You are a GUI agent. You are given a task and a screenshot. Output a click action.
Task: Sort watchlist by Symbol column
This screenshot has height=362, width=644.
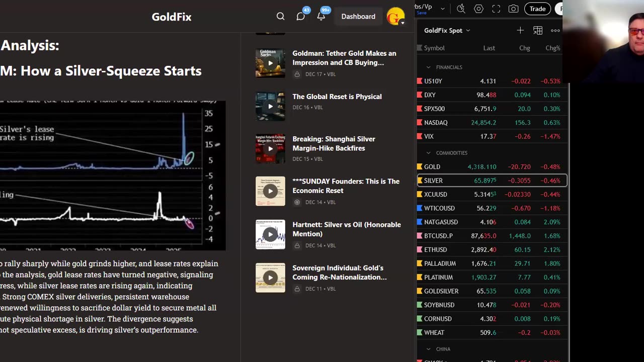(434, 48)
